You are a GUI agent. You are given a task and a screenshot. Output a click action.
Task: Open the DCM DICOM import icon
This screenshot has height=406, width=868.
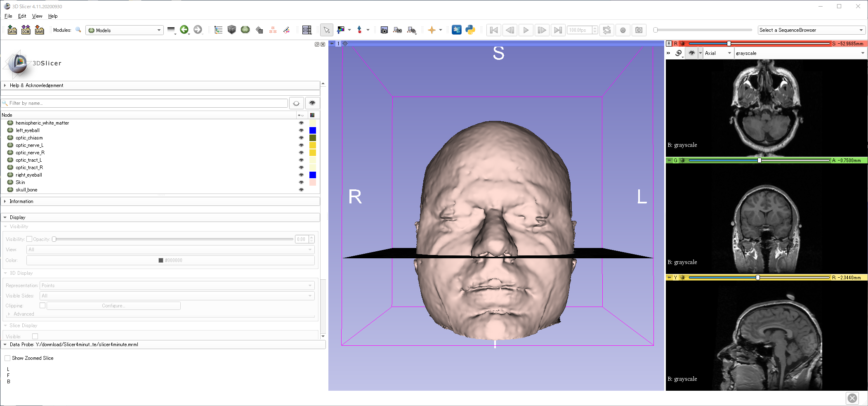(x=26, y=30)
